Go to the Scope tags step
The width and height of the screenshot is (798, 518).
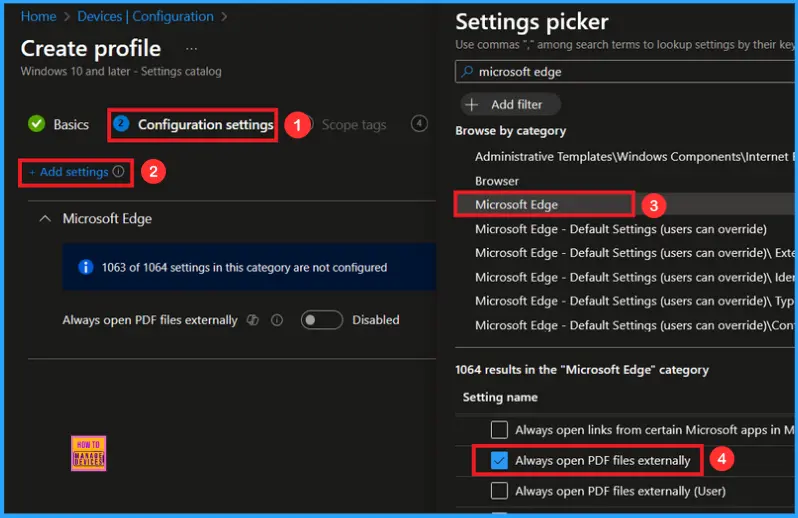pyautogui.click(x=354, y=125)
